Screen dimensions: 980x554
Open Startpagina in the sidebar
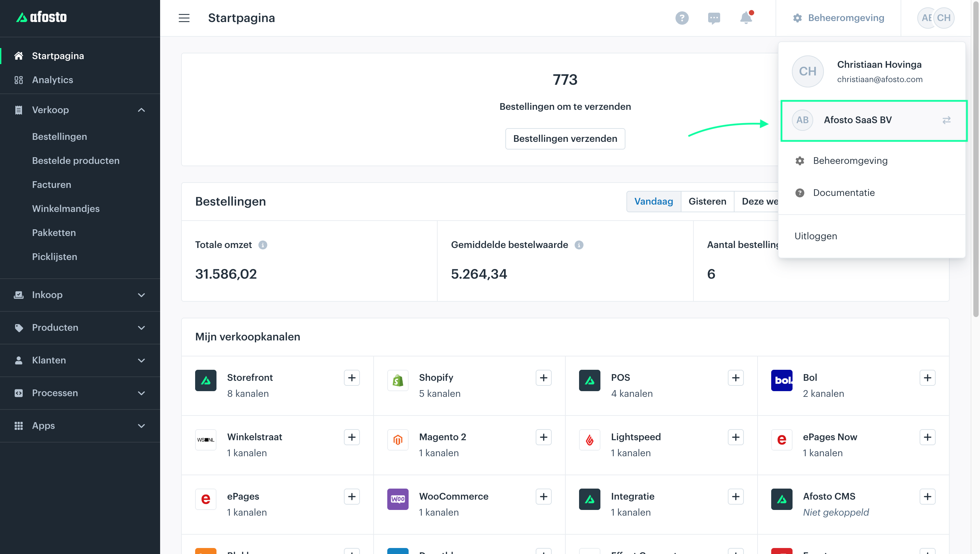(x=80, y=56)
